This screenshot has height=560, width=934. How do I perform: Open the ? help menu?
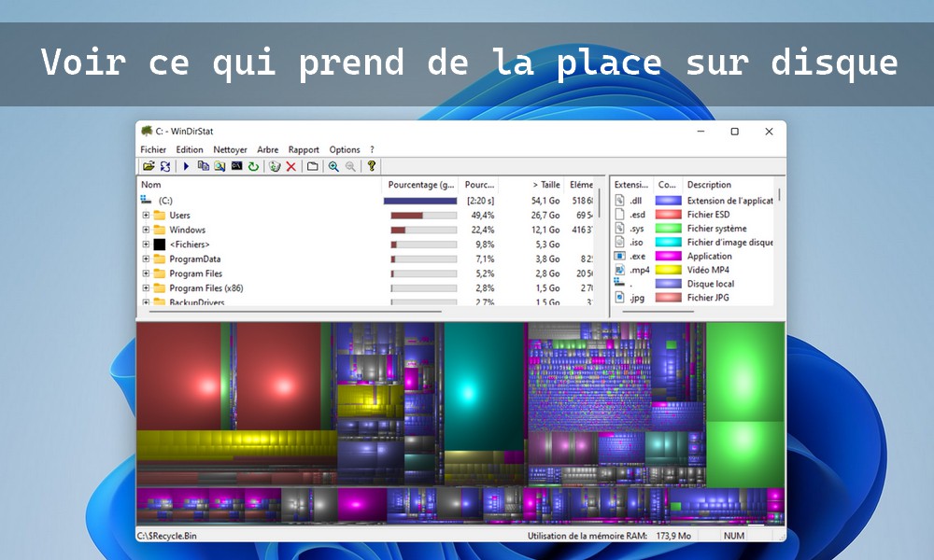(x=373, y=149)
